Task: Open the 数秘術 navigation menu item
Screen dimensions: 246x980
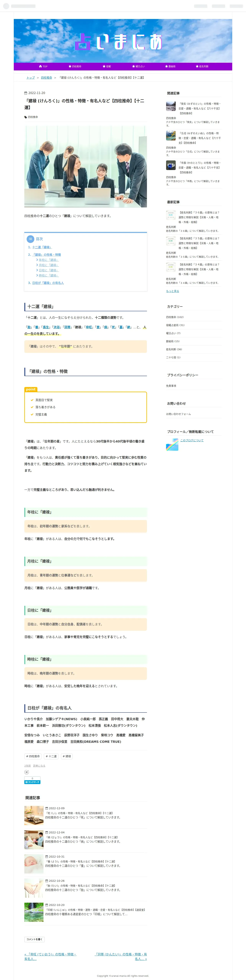Action: [x=170, y=67]
